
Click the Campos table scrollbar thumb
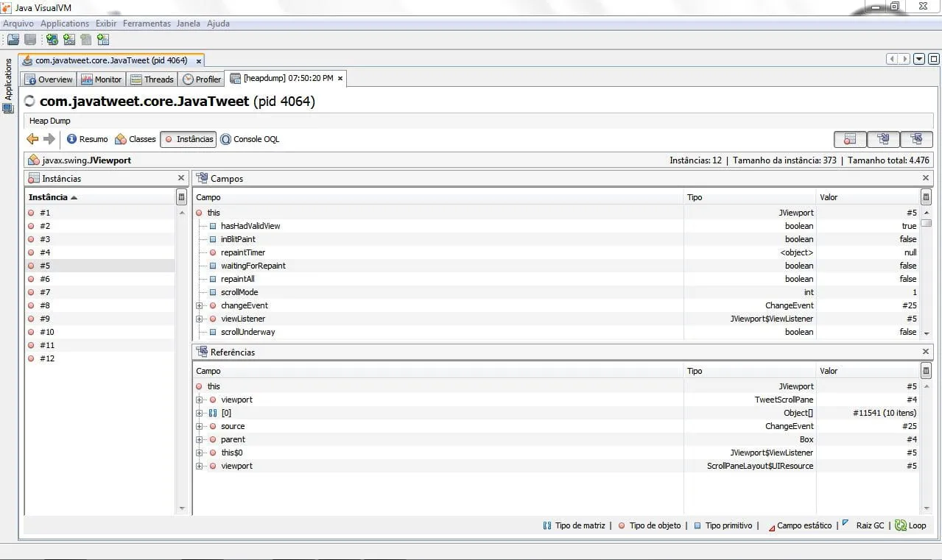[927, 223]
